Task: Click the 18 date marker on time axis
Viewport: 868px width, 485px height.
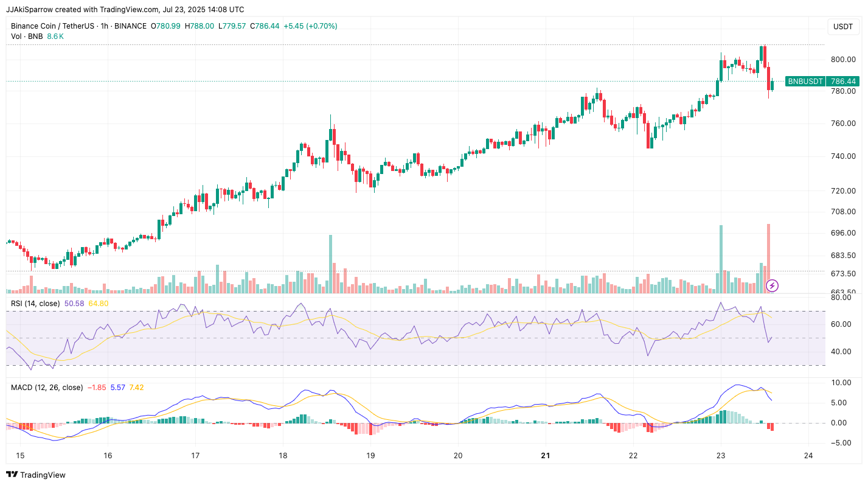Action: tap(283, 456)
